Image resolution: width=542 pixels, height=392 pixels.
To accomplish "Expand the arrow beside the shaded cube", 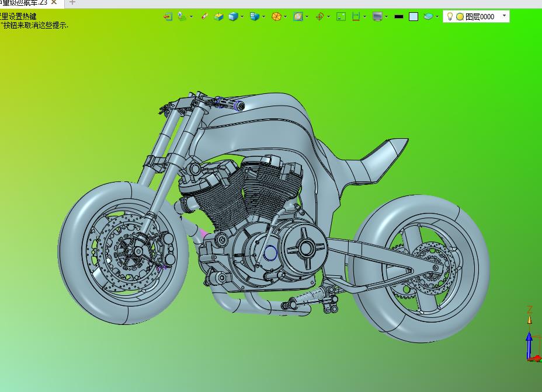I will point(242,16).
